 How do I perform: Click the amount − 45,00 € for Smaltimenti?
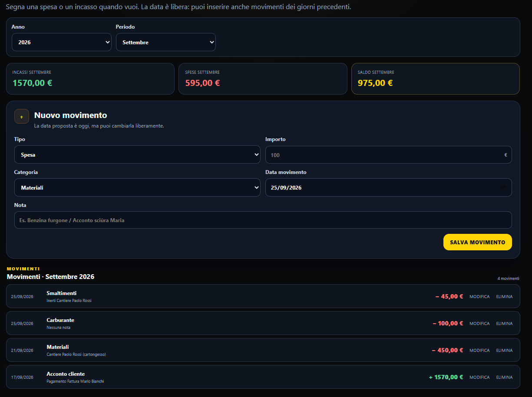point(449,297)
